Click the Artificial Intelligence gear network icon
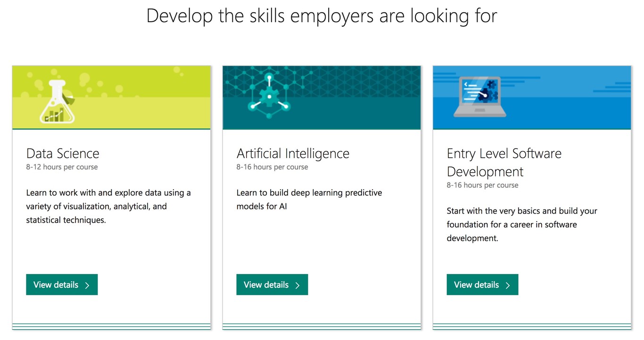 269,96
